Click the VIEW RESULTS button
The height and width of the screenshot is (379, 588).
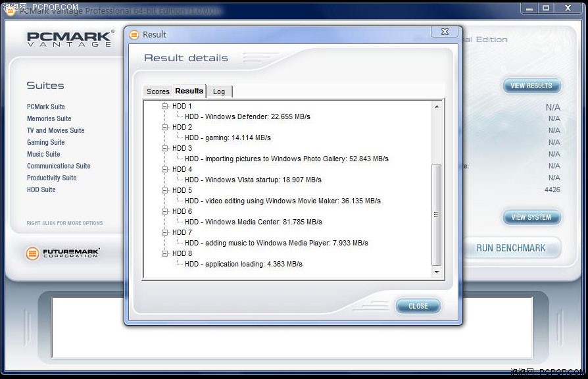click(x=531, y=86)
